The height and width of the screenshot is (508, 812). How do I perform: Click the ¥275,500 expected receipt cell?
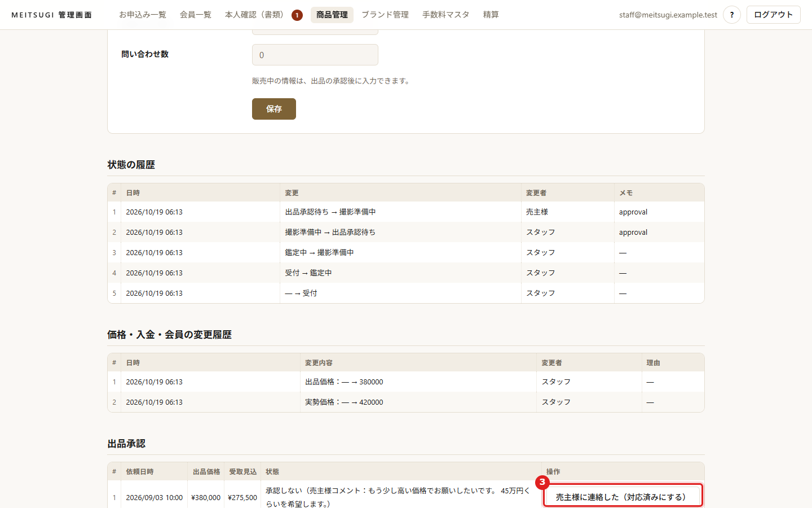pos(242,498)
